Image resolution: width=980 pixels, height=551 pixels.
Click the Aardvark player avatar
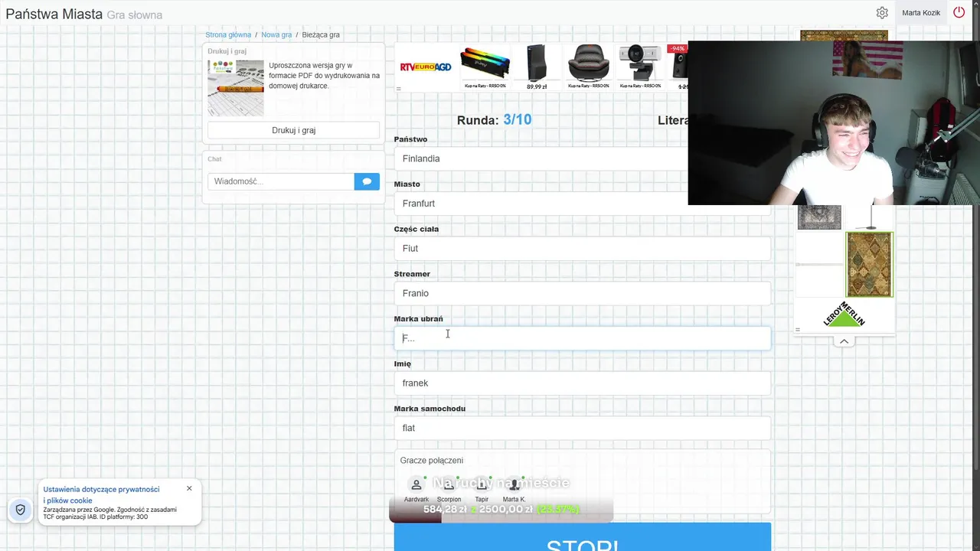pos(416,484)
